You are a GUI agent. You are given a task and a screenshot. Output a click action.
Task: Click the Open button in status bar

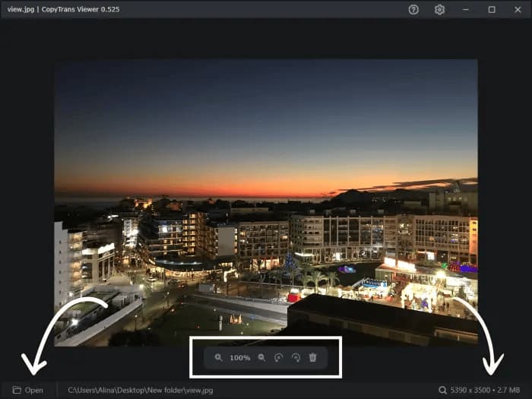(x=28, y=390)
